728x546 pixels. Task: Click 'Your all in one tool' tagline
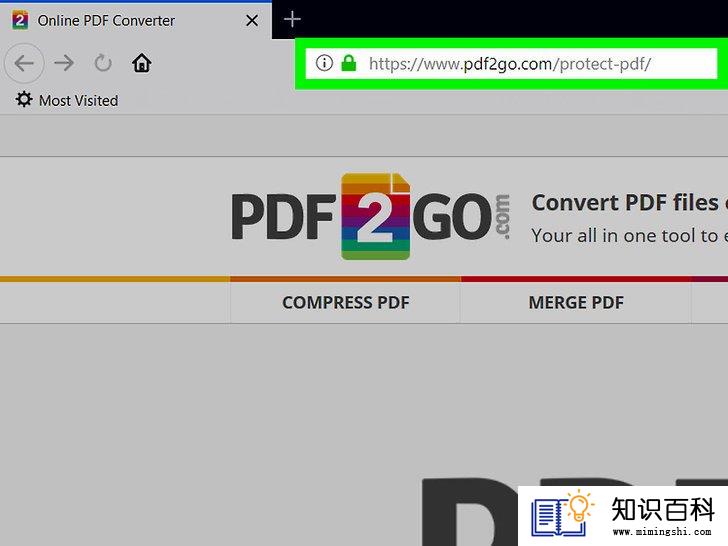coord(630,236)
